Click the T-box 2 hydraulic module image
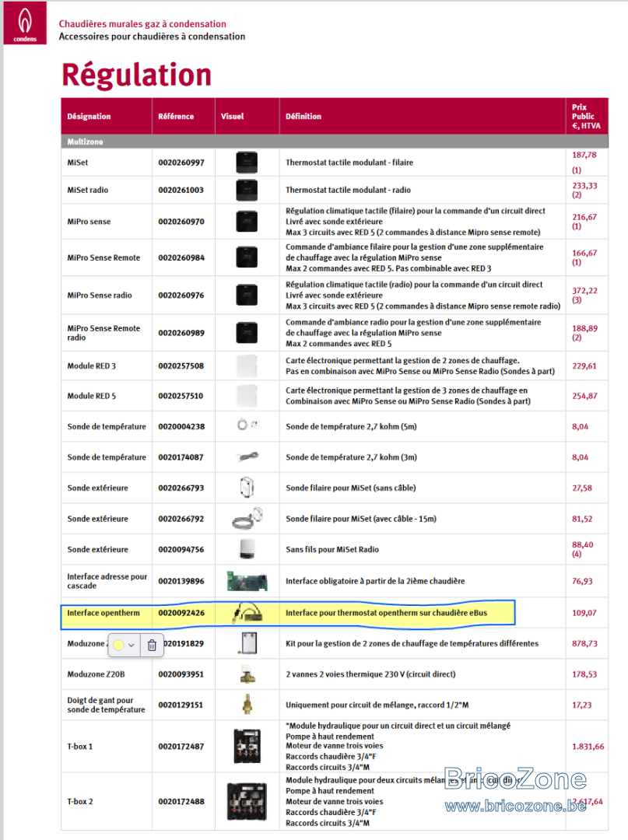The width and height of the screenshot is (628, 840). tap(247, 801)
